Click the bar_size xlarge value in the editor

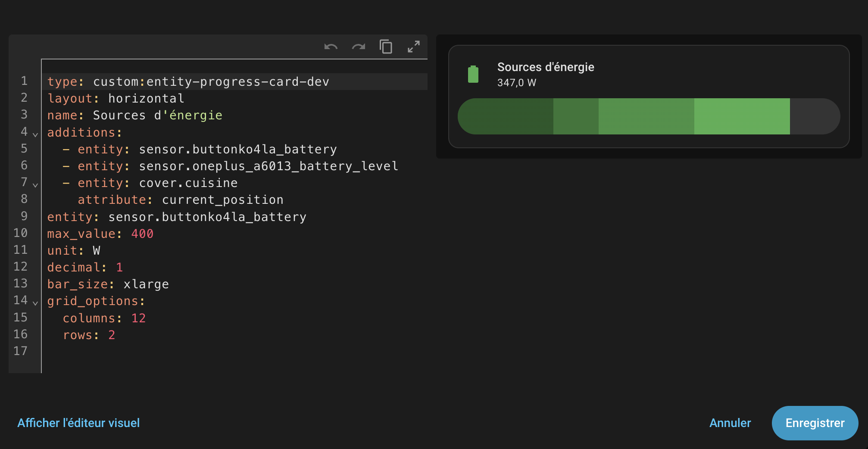tap(146, 284)
